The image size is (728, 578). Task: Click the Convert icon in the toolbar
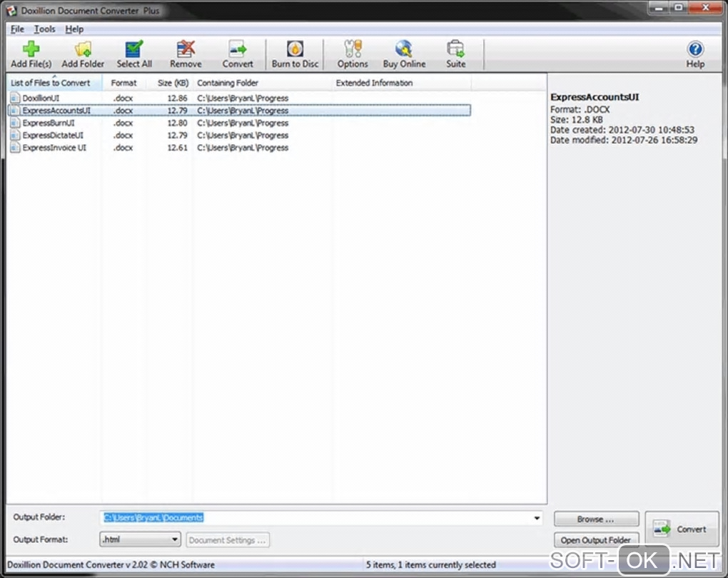[238, 49]
